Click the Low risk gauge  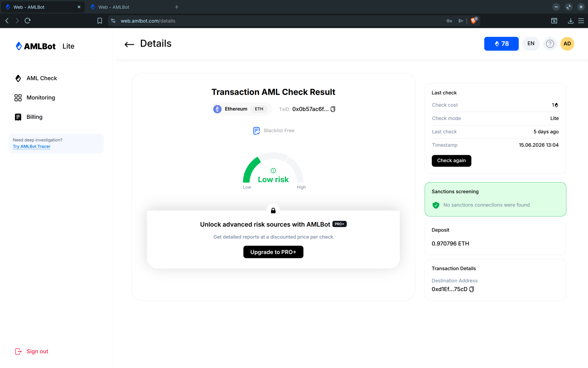273,170
